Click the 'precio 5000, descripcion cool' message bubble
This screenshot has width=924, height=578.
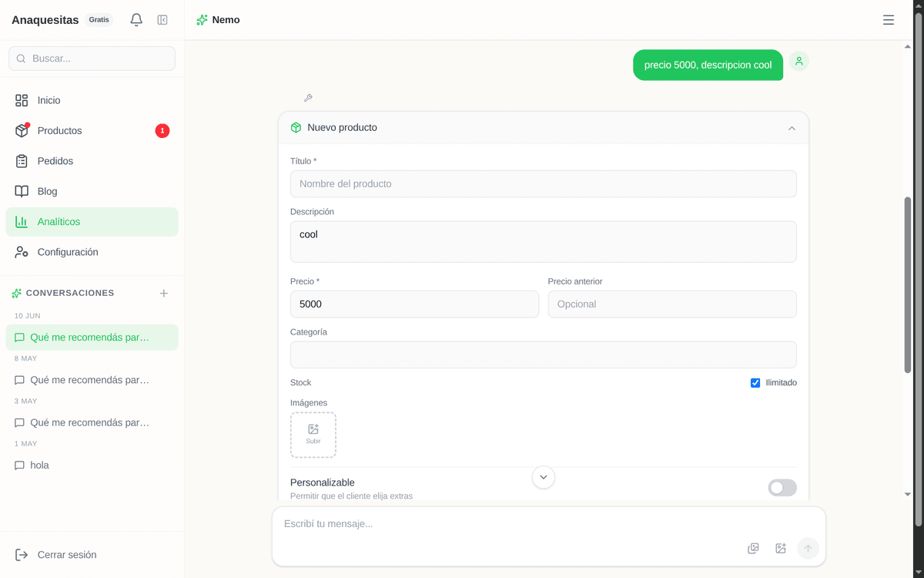click(x=708, y=66)
